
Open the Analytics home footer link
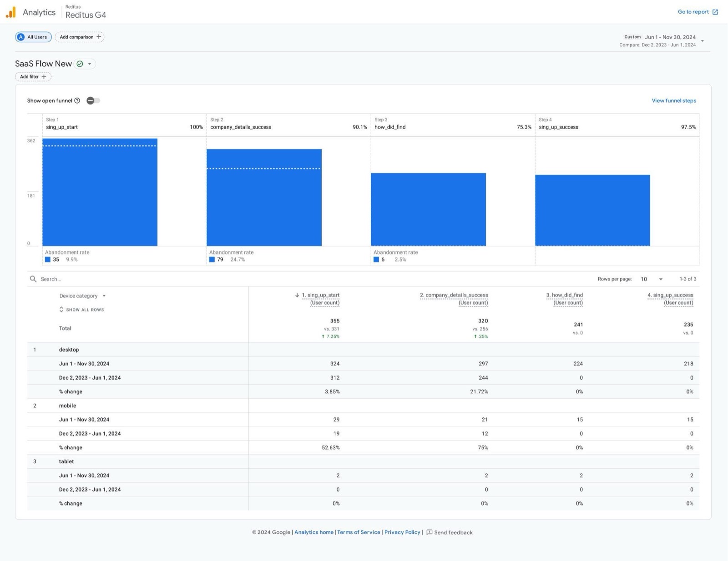click(x=314, y=532)
